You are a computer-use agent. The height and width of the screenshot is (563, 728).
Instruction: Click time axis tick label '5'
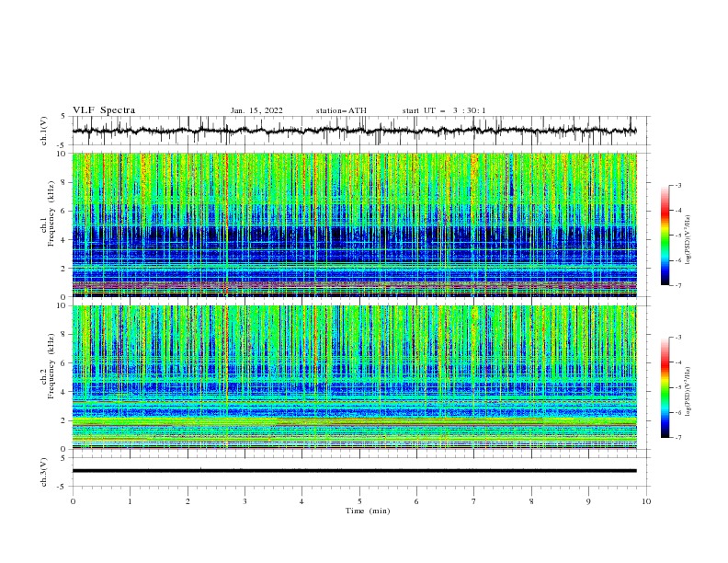pos(359,501)
